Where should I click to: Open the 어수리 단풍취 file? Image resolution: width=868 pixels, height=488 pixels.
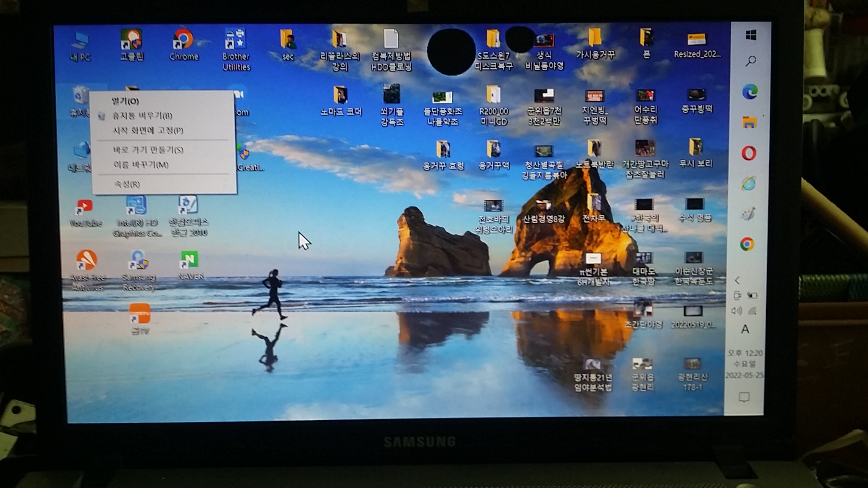645,107
